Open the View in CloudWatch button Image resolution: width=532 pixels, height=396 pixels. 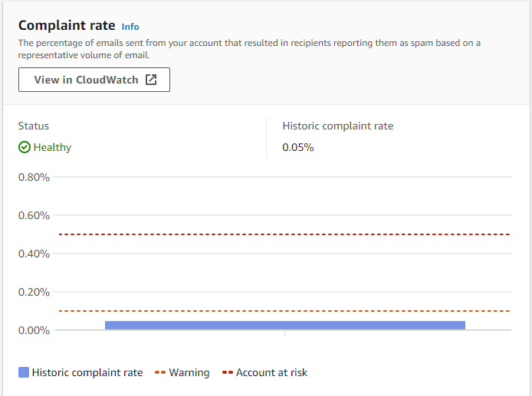[94, 80]
